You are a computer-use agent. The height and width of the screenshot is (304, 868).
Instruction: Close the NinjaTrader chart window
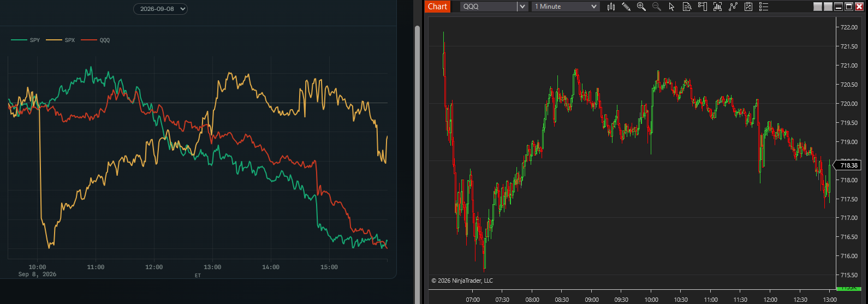click(x=859, y=7)
